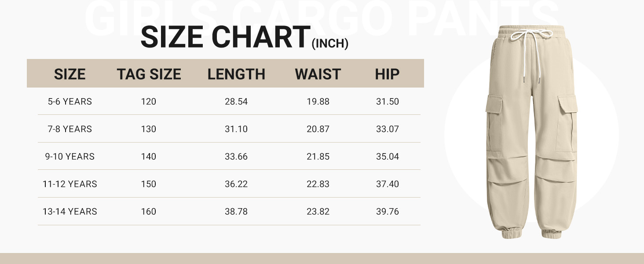The width and height of the screenshot is (644, 264).
Task: Click hip value 37.40
Action: pyautogui.click(x=387, y=184)
